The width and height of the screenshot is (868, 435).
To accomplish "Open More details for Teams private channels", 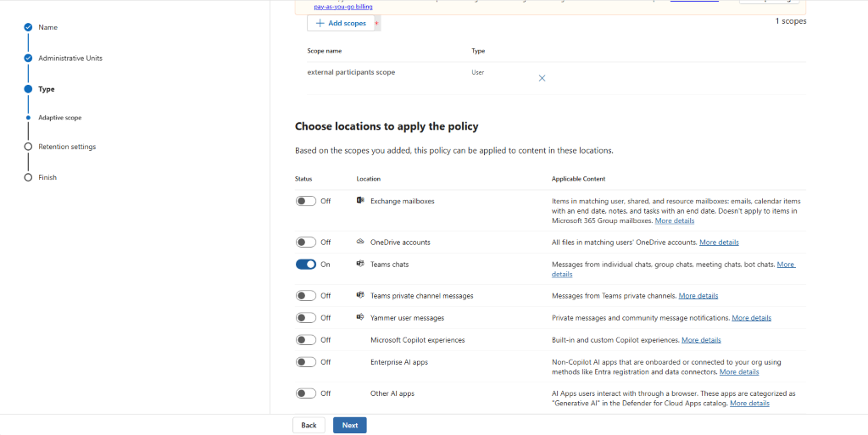I will (698, 296).
